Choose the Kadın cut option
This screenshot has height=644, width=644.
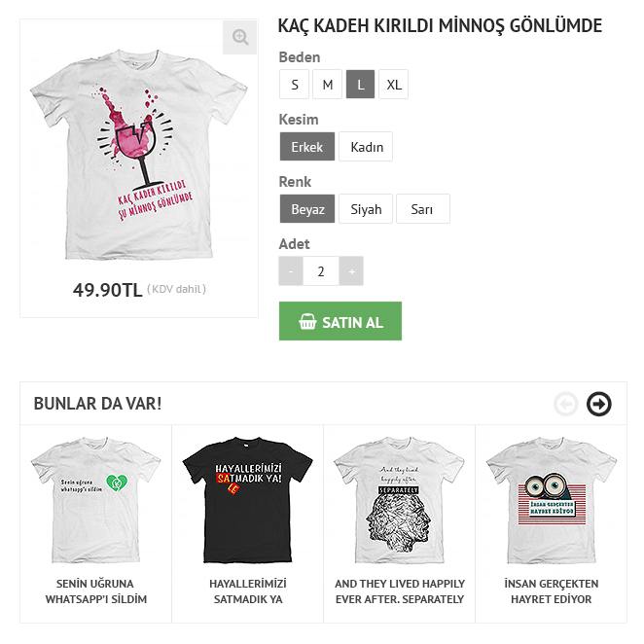366,147
